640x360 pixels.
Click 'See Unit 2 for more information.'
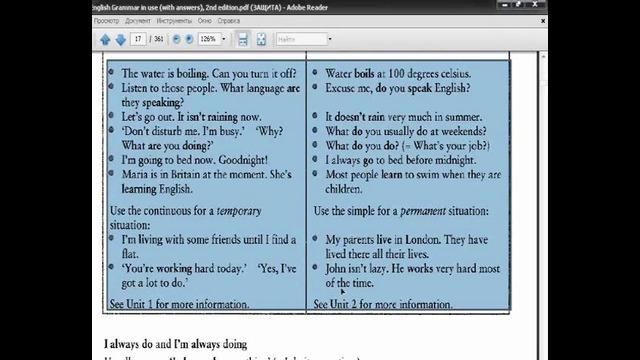(x=383, y=304)
